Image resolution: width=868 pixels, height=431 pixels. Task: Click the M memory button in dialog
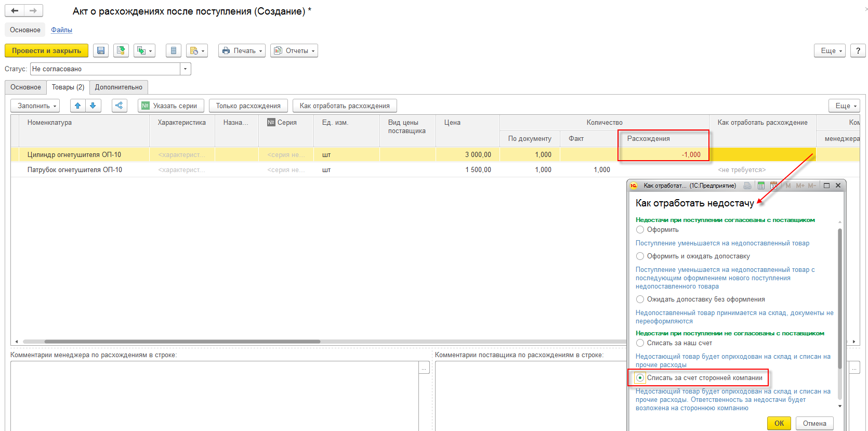(788, 186)
